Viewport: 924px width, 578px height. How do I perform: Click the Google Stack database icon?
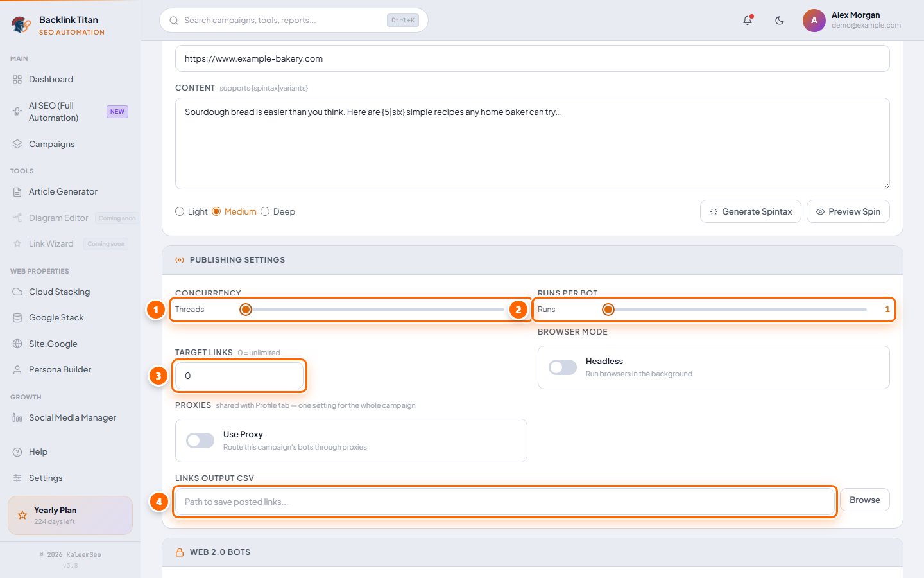[17, 318]
